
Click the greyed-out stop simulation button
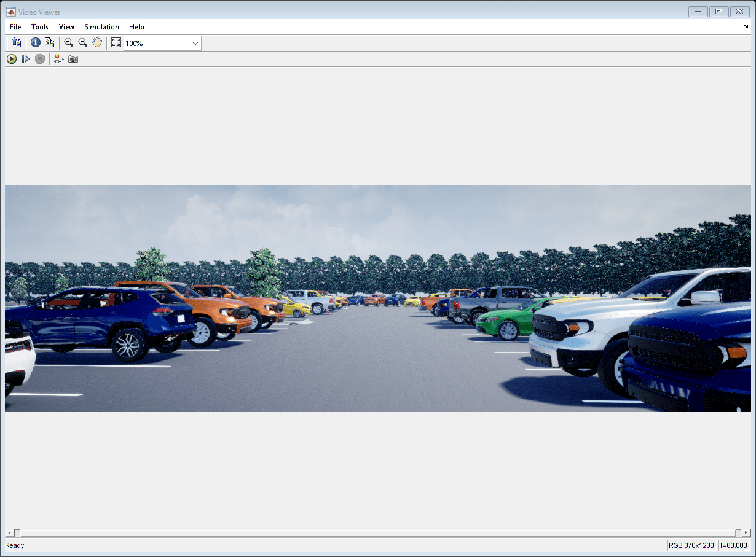40,59
